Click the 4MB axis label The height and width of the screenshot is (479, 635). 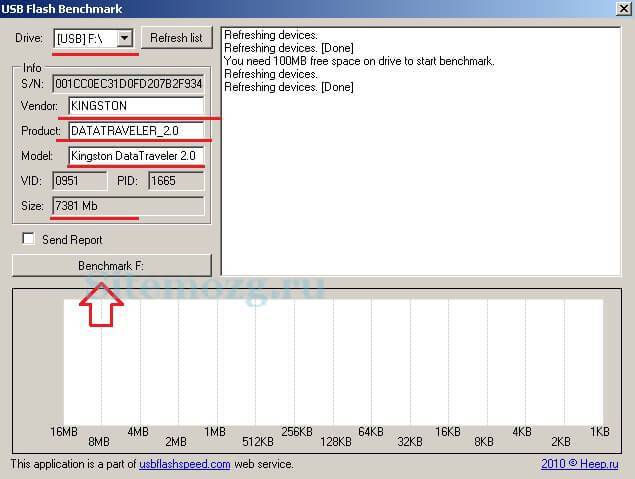(138, 432)
